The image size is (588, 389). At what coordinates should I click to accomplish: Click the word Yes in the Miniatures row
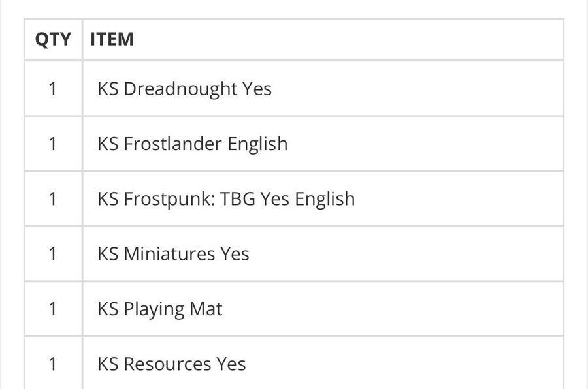tap(235, 253)
